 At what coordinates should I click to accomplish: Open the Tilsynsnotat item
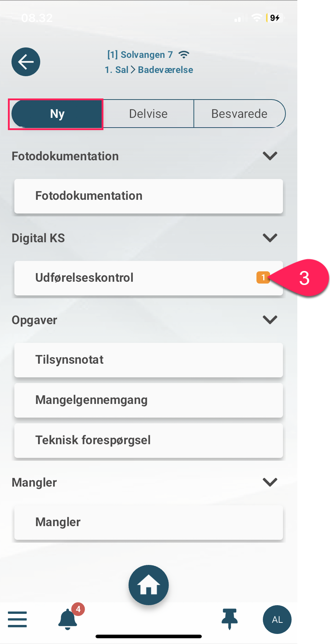pos(149,360)
